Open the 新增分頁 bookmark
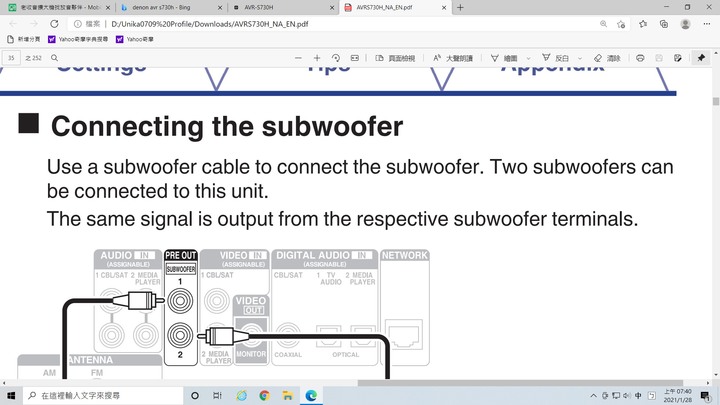Image resolution: width=720 pixels, height=405 pixels. click(x=24, y=39)
